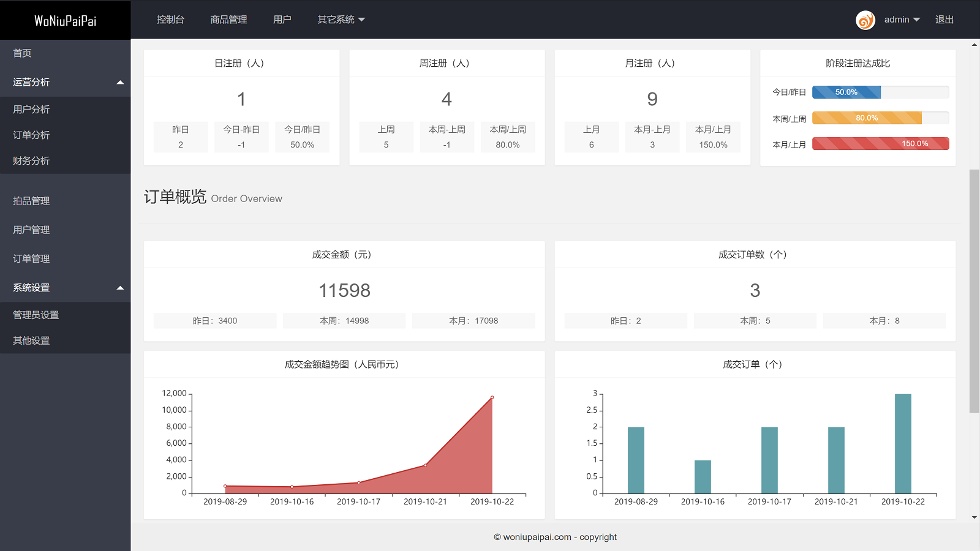
Task: Open 用户管理 in the sidebar
Action: pyautogui.click(x=65, y=230)
